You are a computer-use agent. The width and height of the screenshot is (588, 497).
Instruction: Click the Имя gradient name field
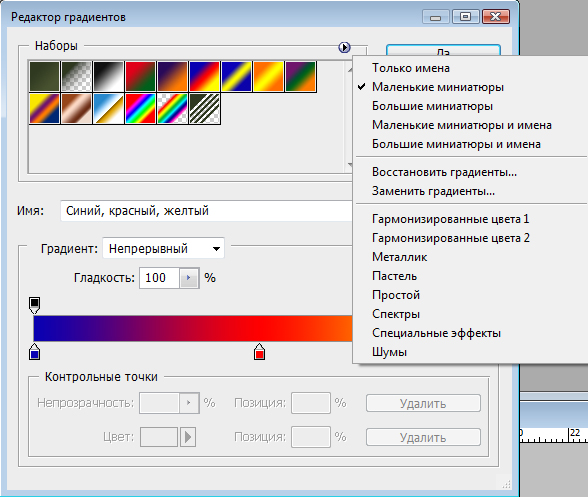206,211
